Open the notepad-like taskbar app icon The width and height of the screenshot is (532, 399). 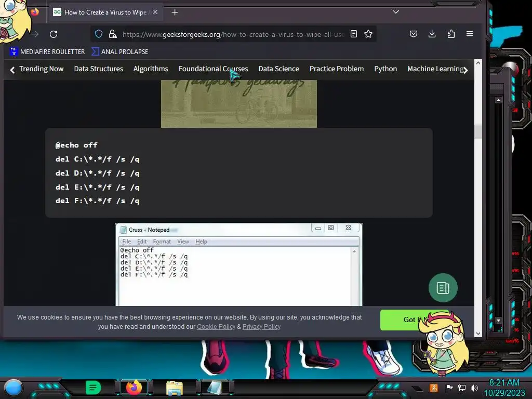point(215,388)
